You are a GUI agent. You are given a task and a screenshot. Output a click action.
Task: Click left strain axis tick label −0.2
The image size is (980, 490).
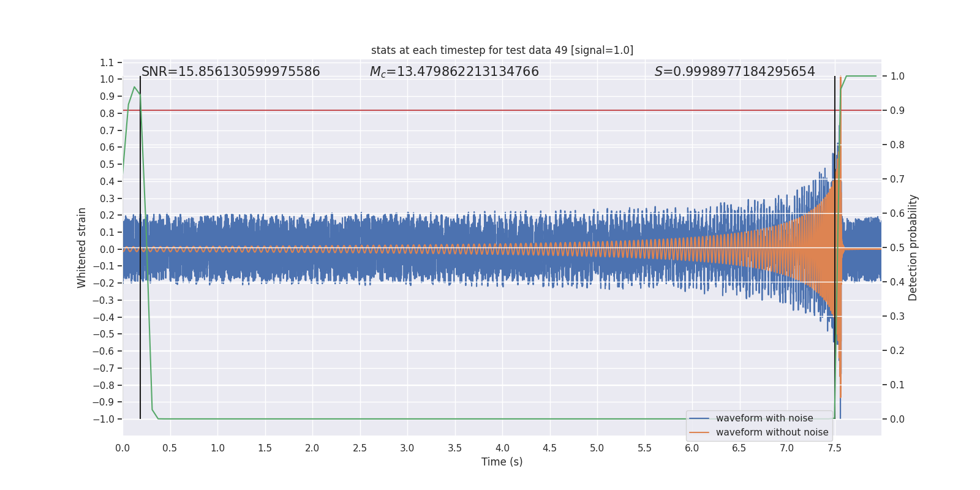point(104,284)
